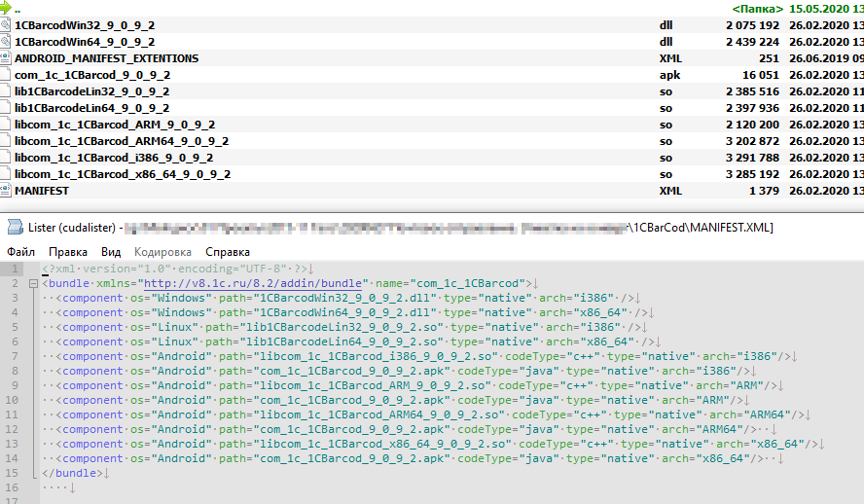Click the file icon of libcom_1c_1CBarcod_i386_9_0_9_2
This screenshot has width=864, height=504.
pyautogui.click(x=5, y=157)
